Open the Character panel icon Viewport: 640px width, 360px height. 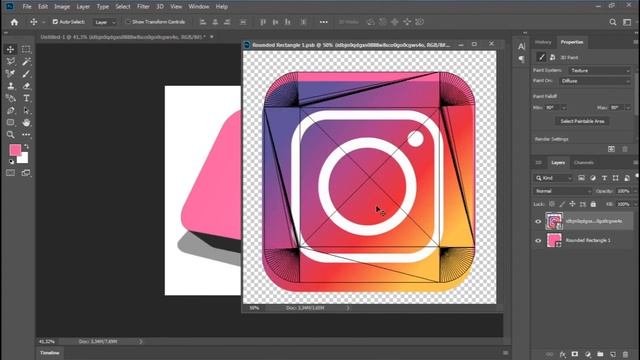(522, 47)
